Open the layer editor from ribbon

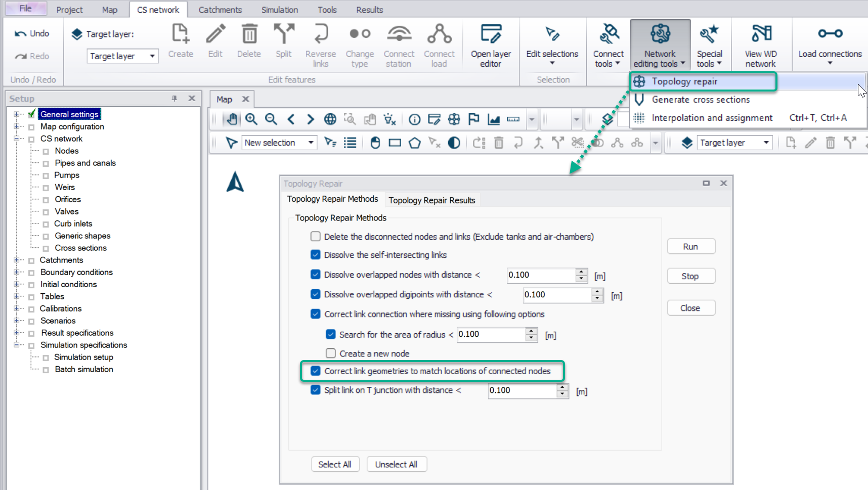click(491, 46)
